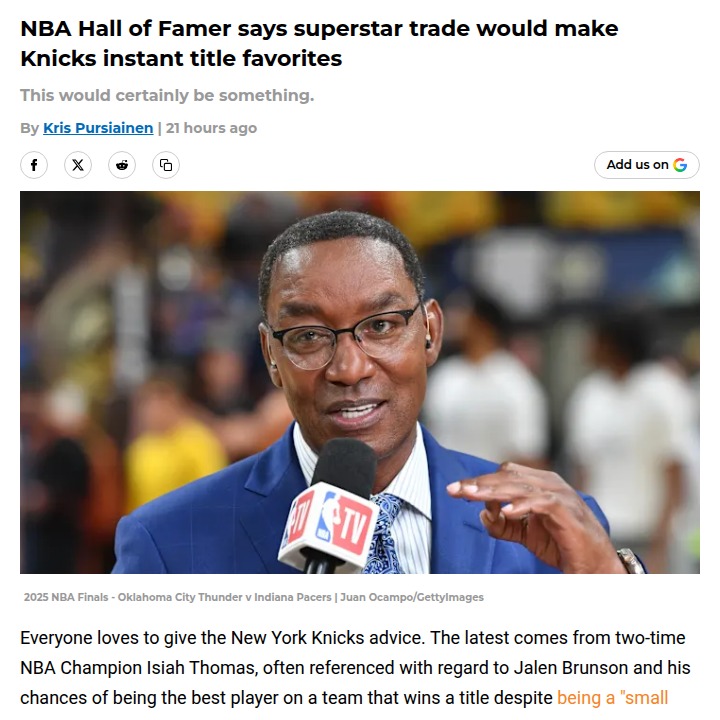This screenshot has height=720, width=720.
Task: Copy the article link with copy icon
Action: (166, 165)
